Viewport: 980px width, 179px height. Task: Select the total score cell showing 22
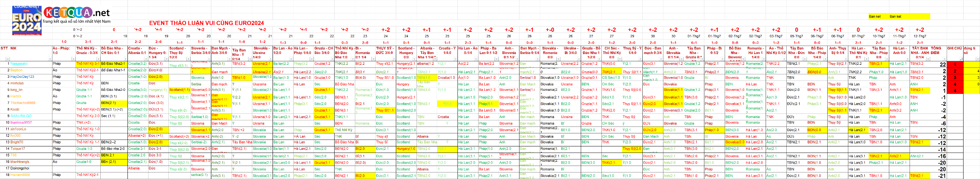(942, 64)
